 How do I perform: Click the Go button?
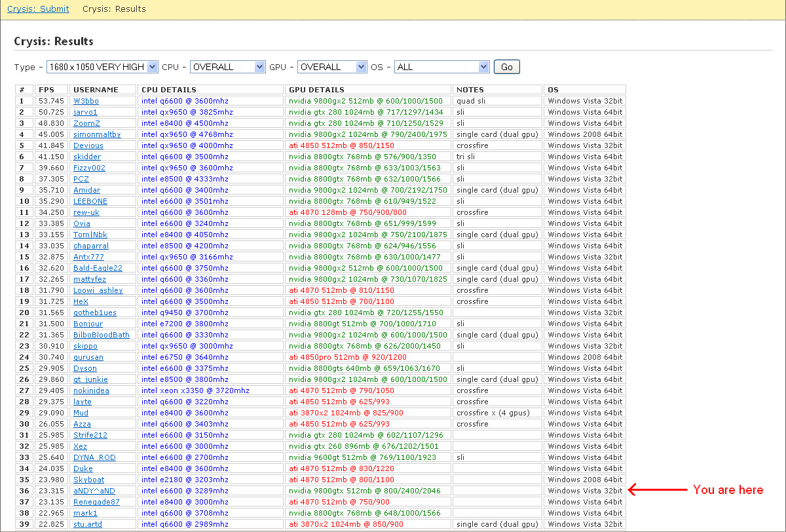[x=507, y=67]
